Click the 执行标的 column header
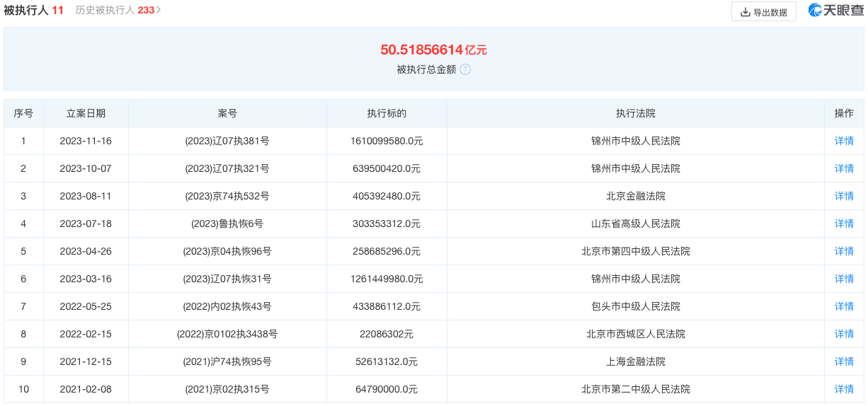868x406 pixels. [387, 113]
